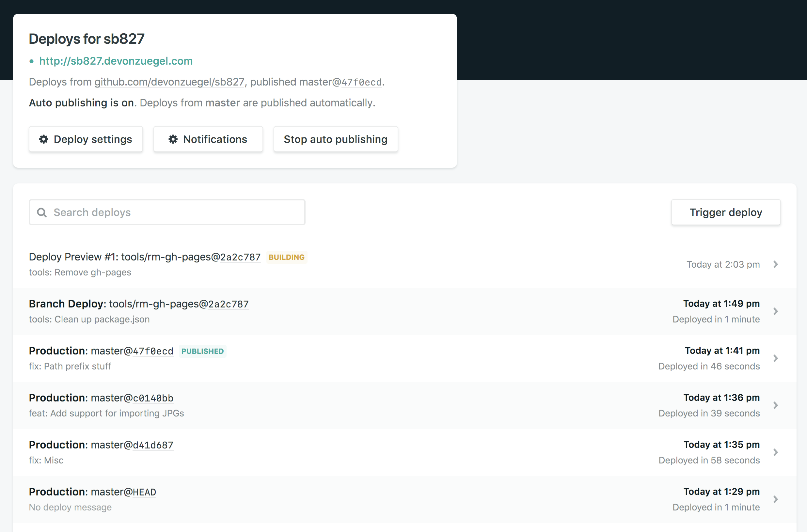Open commit 2a2c787 link in Branch Deploy
The height and width of the screenshot is (532, 807).
click(228, 304)
